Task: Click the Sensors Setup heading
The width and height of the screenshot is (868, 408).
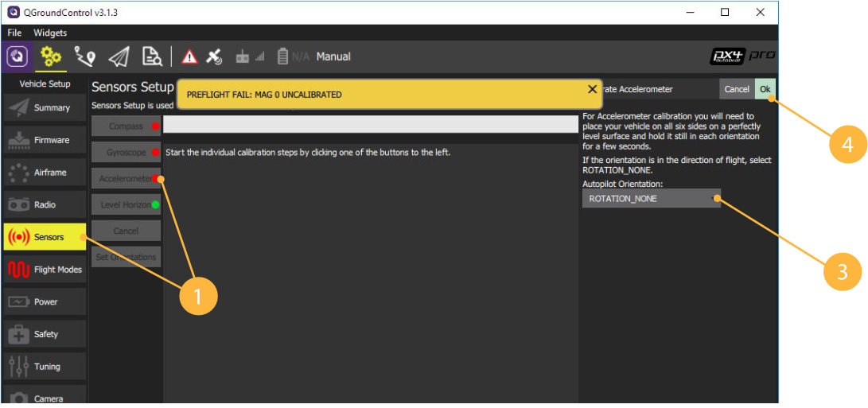Action: (133, 87)
